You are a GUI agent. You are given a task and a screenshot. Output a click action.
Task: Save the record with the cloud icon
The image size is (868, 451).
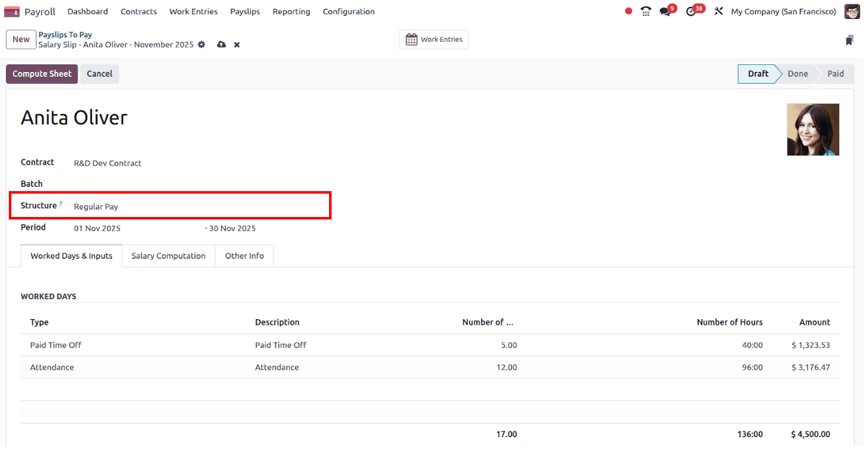[221, 44]
